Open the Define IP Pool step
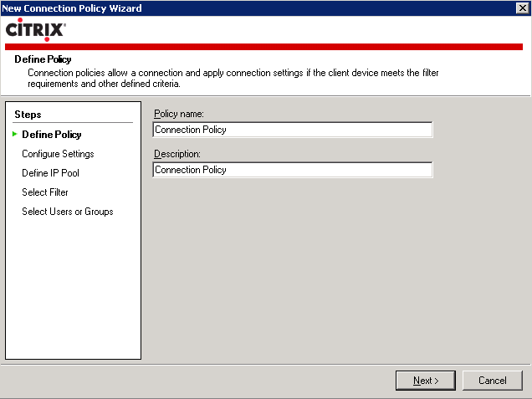This screenshot has width=532, height=399. (x=50, y=173)
